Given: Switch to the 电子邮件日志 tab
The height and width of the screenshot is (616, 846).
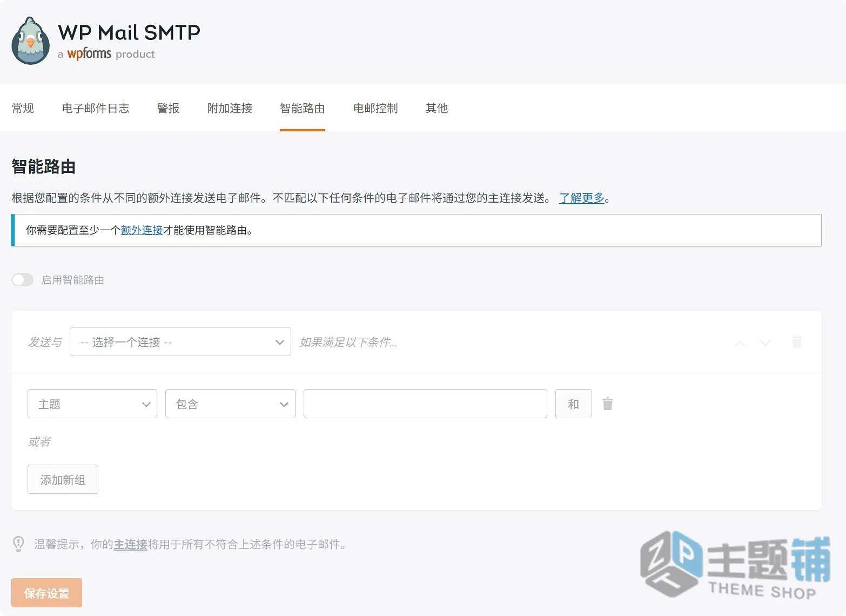Looking at the screenshot, I should (96, 108).
